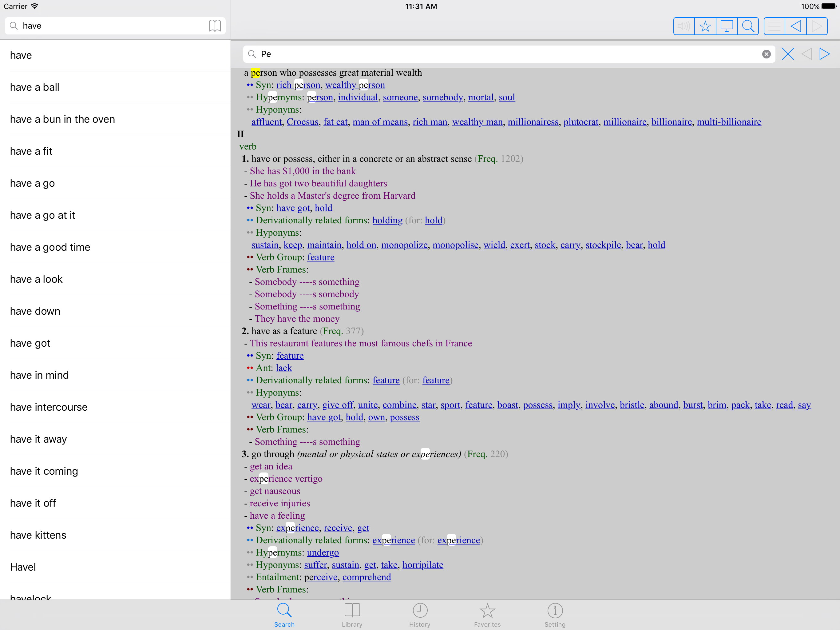Open the book icon in search field
The height and width of the screenshot is (630, 840).
point(215,26)
